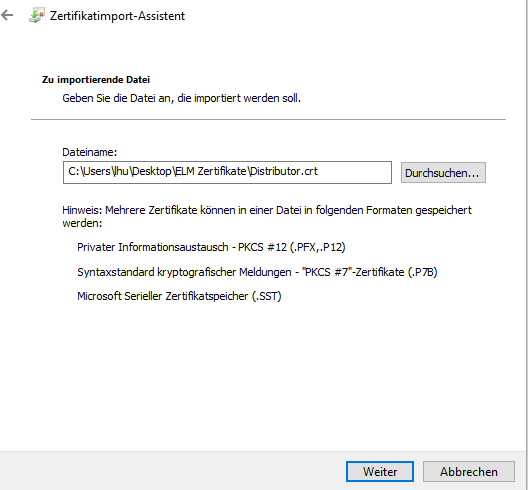Cancel the wizard with Abbrechen

coord(469,471)
